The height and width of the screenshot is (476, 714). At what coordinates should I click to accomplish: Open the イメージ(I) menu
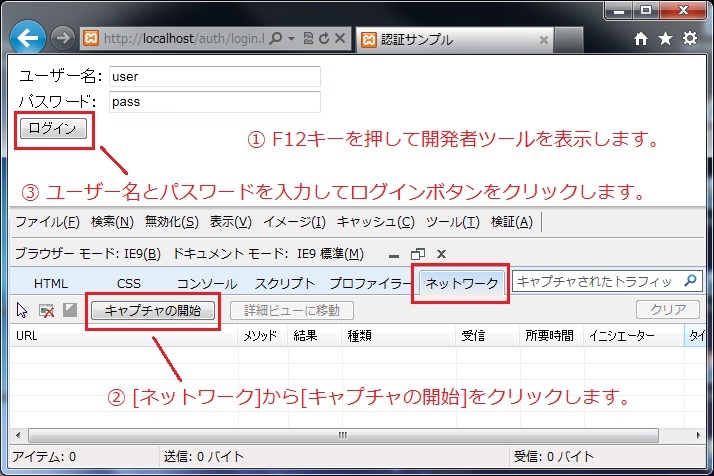tap(294, 222)
